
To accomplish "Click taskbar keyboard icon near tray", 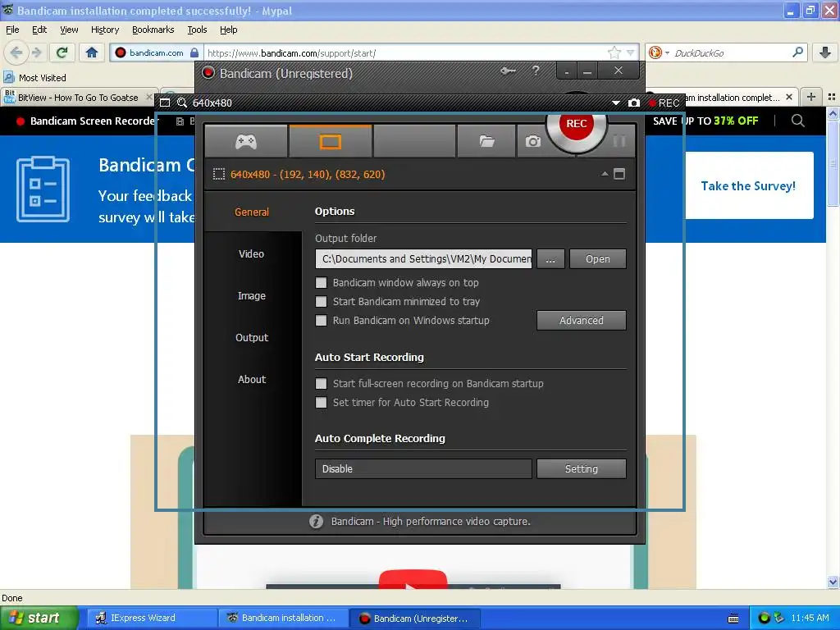I will 733,619.
